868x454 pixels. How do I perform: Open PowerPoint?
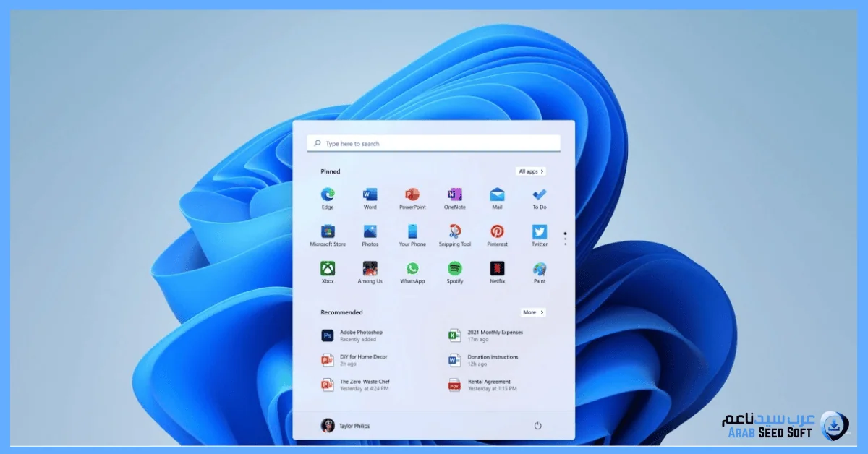pyautogui.click(x=412, y=196)
